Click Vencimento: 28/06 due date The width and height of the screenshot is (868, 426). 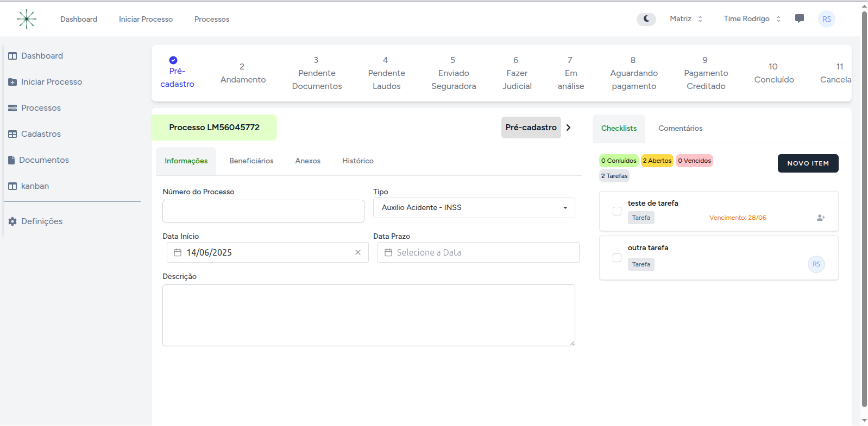(738, 218)
